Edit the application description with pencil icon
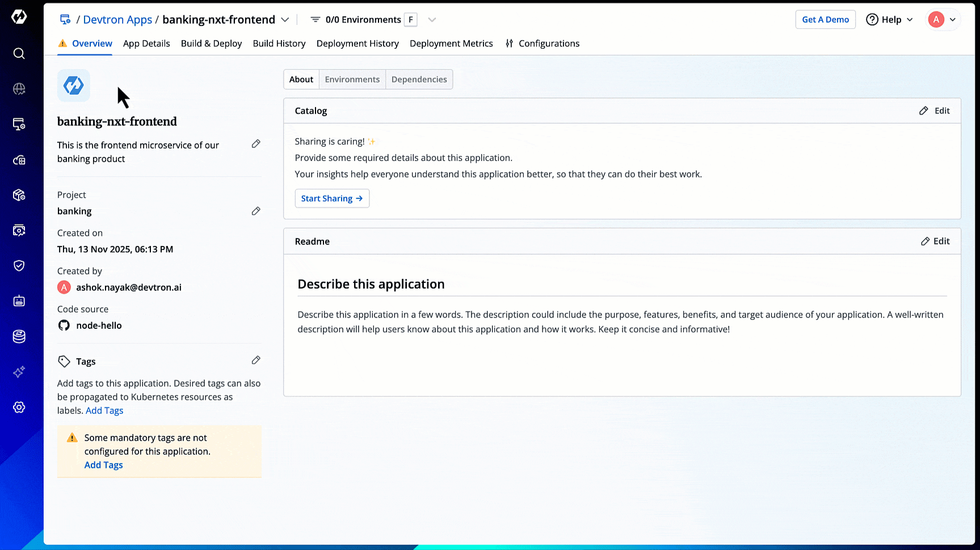The image size is (980, 550). click(x=256, y=144)
